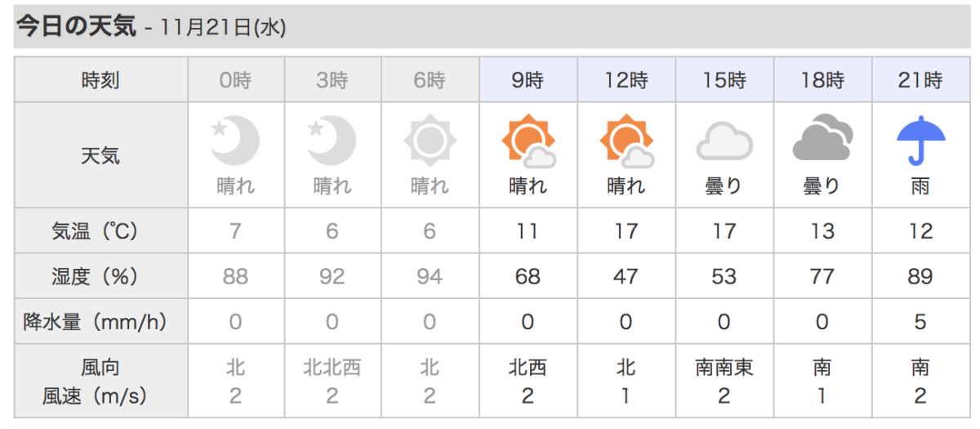This screenshot has width=980, height=429.
Task: Click the crescent moon icon at 3時
Action: click(x=332, y=141)
